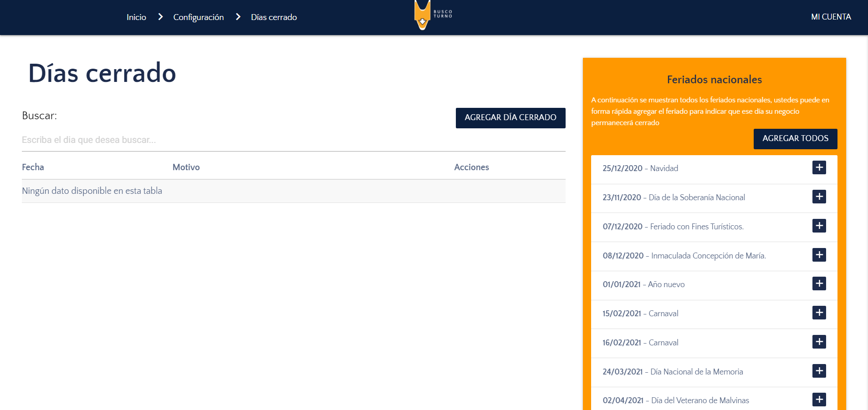The image size is (868, 410).
Task: Select the Días cerrado breadcrumb item
Action: 274,17
